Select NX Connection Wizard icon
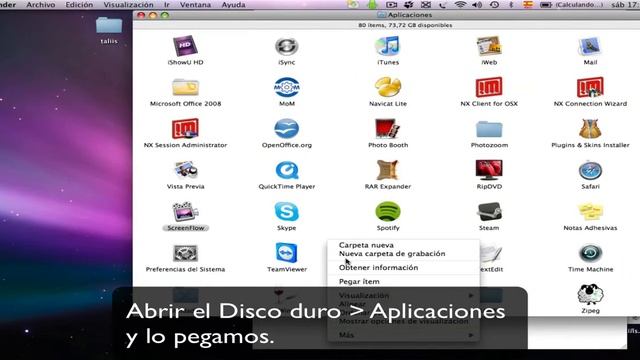640x360 pixels. [x=590, y=87]
